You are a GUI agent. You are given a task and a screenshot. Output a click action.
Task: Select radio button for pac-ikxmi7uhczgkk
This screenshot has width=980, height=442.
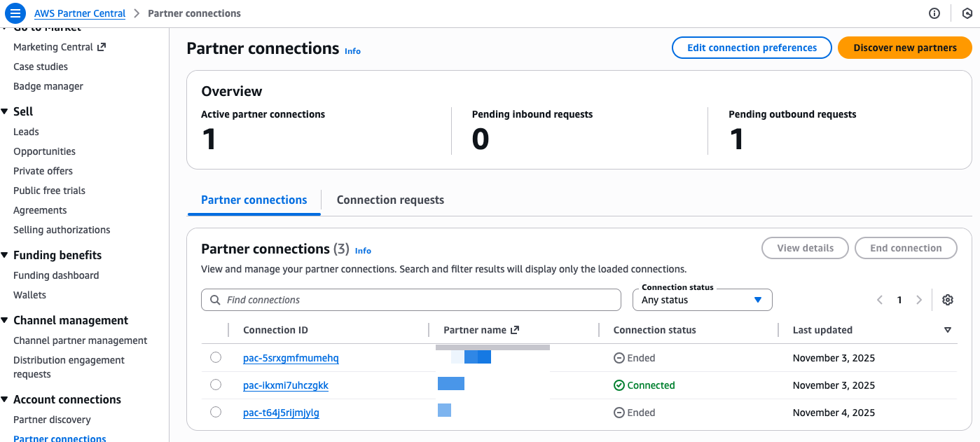216,385
